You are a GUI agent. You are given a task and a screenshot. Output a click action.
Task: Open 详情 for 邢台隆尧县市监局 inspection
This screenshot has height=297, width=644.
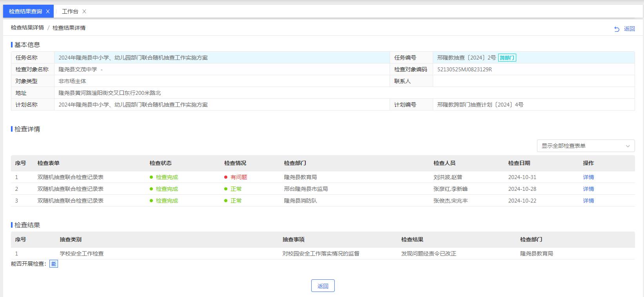588,189
